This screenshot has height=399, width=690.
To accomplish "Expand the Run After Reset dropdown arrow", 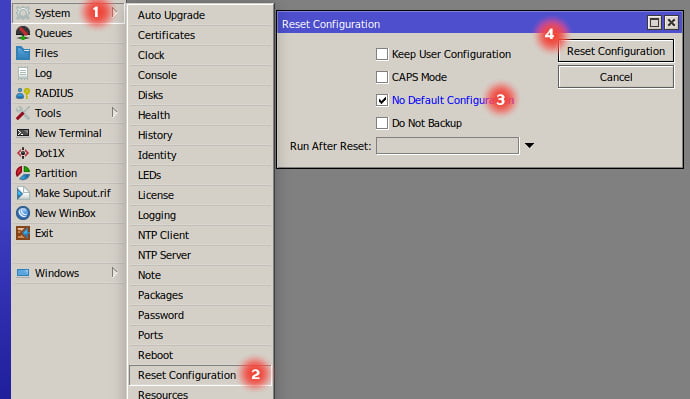I will [529, 146].
